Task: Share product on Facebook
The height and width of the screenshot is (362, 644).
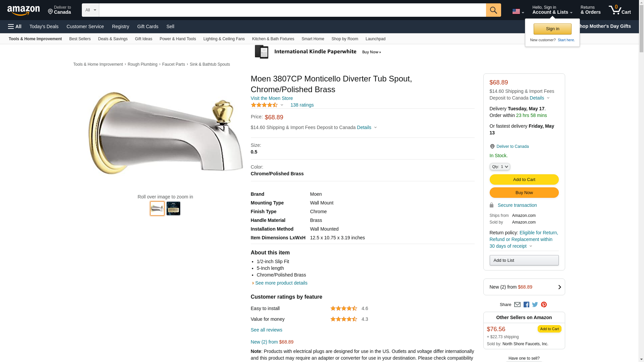Action: click(x=526, y=305)
